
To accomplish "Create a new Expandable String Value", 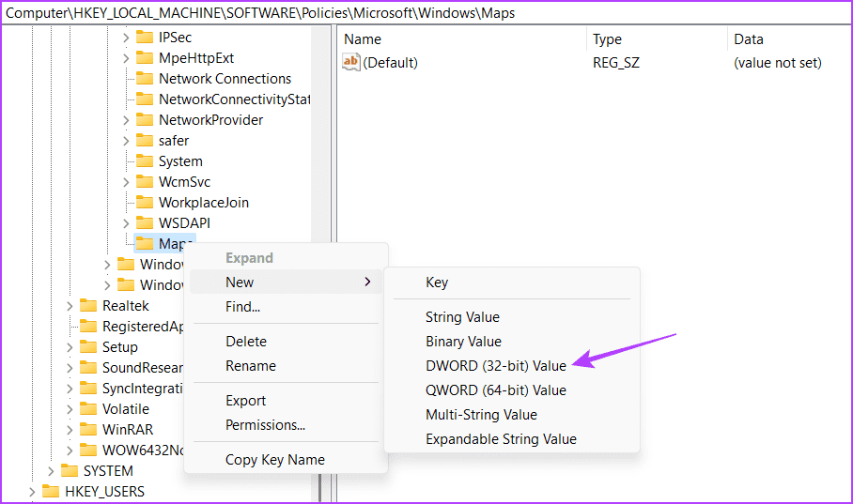I will 511,439.
